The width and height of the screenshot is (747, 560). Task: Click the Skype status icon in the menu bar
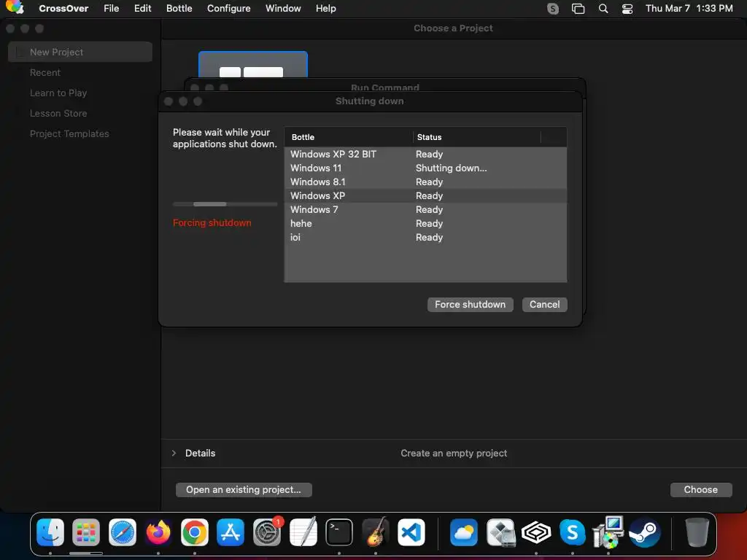(553, 9)
